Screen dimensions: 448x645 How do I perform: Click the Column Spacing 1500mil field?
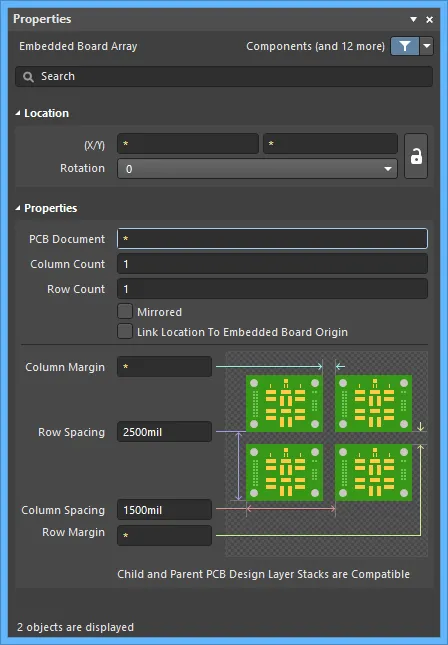pos(165,510)
